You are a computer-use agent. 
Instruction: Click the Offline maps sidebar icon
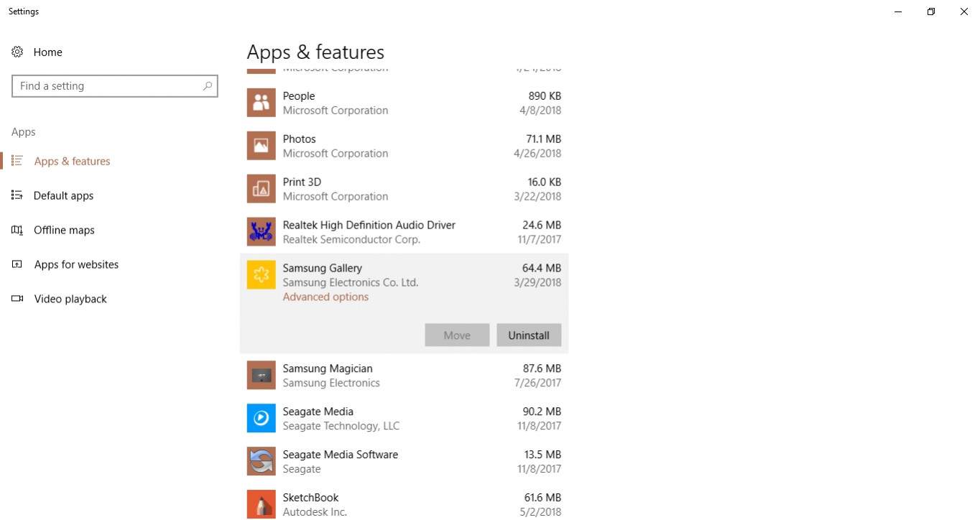pos(17,230)
